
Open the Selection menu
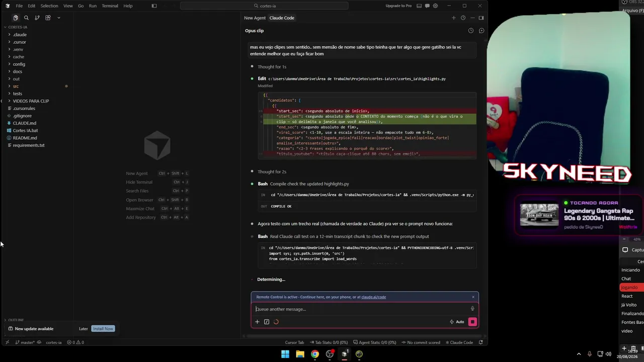[x=49, y=6]
